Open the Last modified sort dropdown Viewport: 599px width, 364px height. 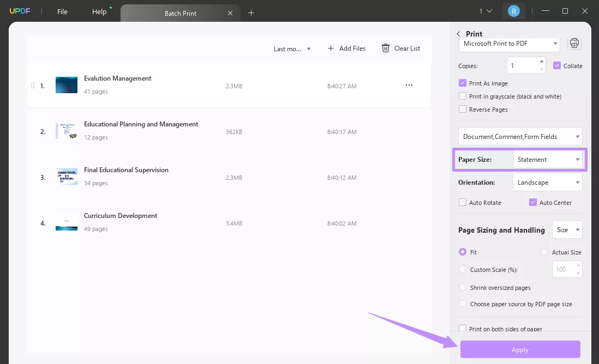click(x=292, y=49)
